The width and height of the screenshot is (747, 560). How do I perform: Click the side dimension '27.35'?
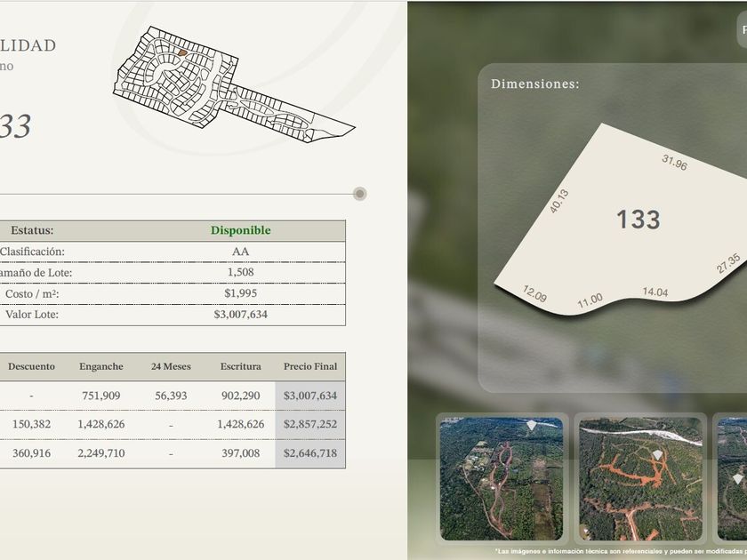tap(728, 263)
